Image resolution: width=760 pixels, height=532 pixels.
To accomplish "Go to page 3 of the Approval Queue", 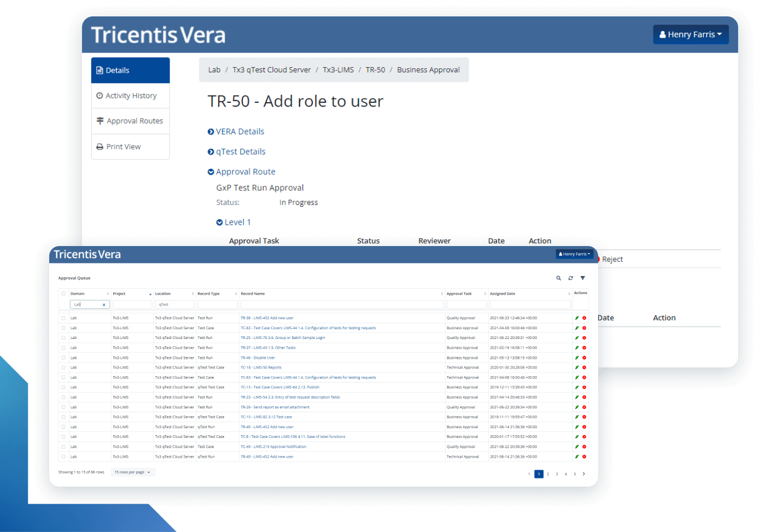I will 556,474.
